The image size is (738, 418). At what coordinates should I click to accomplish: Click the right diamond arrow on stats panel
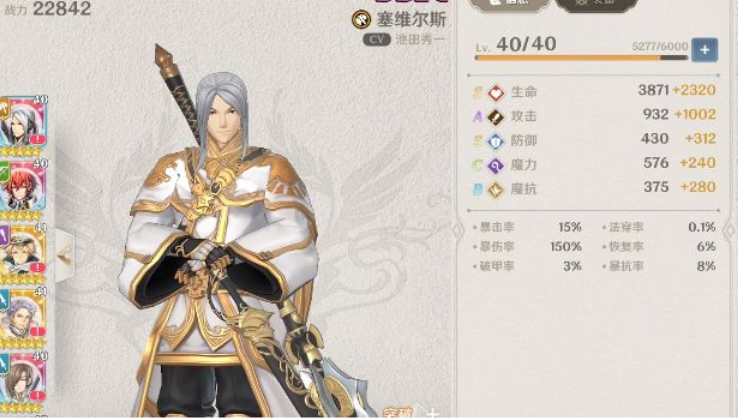(730, 231)
